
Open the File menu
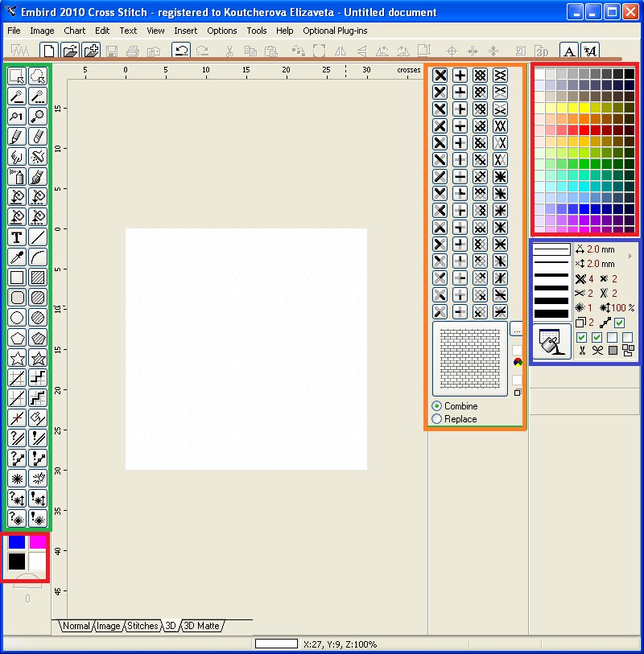point(14,31)
